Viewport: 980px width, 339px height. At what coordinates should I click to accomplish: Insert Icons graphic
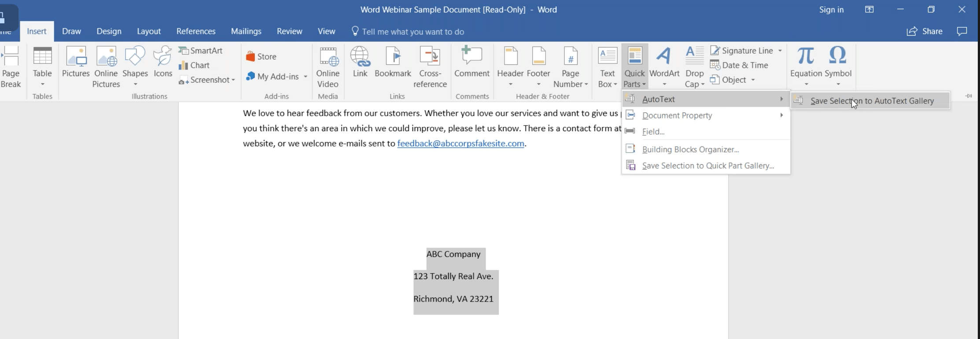click(x=162, y=63)
